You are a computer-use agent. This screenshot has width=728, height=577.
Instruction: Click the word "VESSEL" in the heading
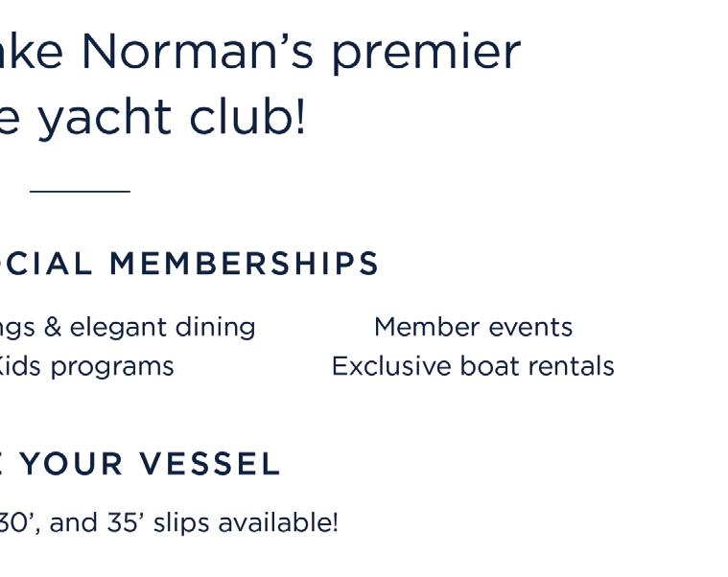coord(209,465)
